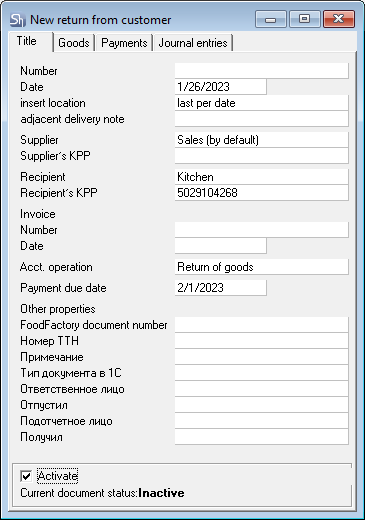
Task: Click the Payment due date field 2/1/2023
Action: point(221,288)
